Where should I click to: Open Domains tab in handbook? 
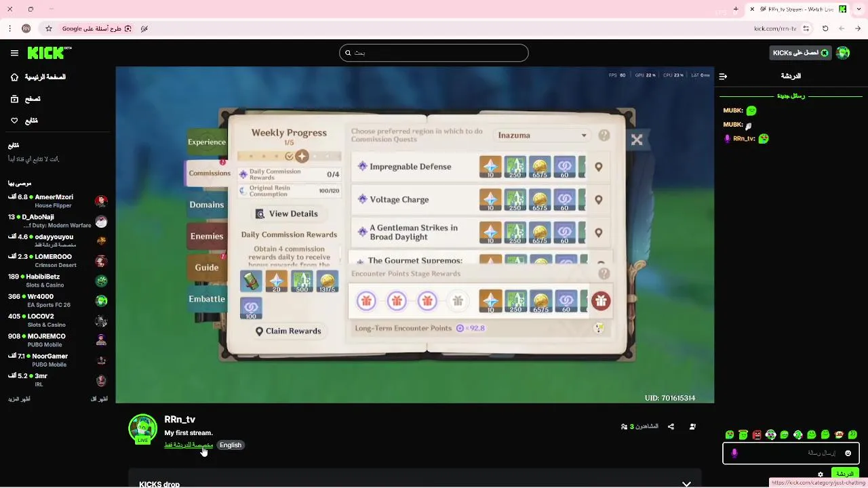[x=207, y=205]
